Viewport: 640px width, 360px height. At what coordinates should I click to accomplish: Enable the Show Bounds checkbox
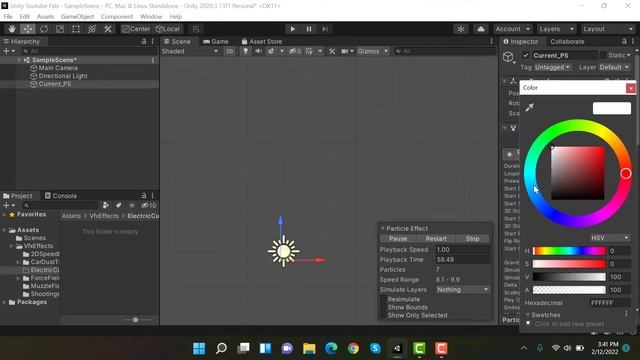383,307
